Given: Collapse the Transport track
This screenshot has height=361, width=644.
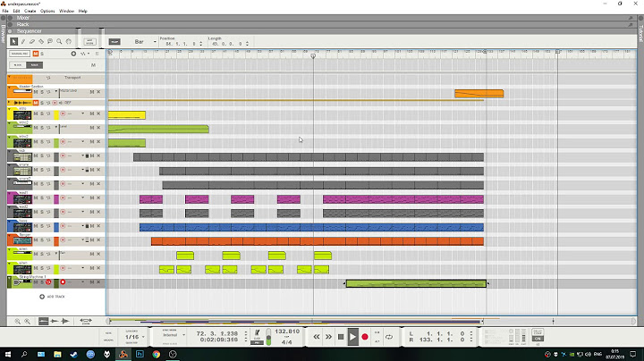Looking at the screenshot, I should coord(9,78).
